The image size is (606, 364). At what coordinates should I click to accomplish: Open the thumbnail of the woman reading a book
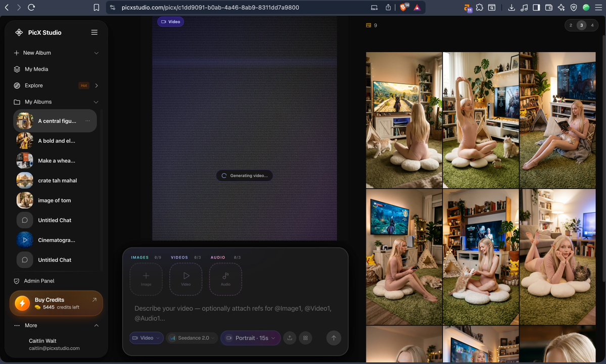tap(557, 120)
